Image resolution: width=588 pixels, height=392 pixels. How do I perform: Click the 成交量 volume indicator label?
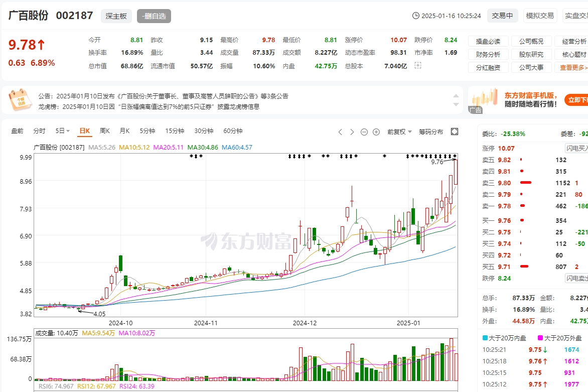(x=56, y=333)
